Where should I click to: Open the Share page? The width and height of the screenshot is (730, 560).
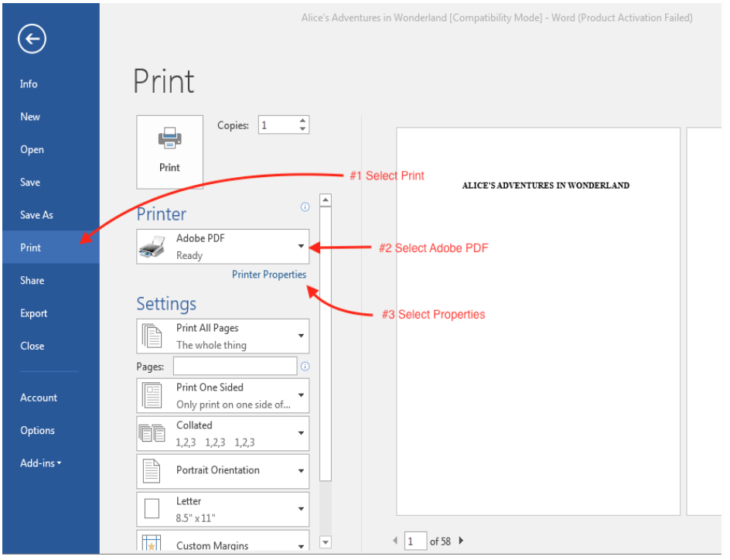click(x=32, y=281)
